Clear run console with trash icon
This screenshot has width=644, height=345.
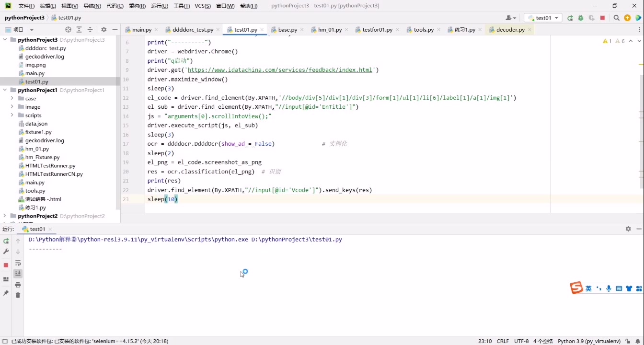pyautogui.click(x=18, y=295)
